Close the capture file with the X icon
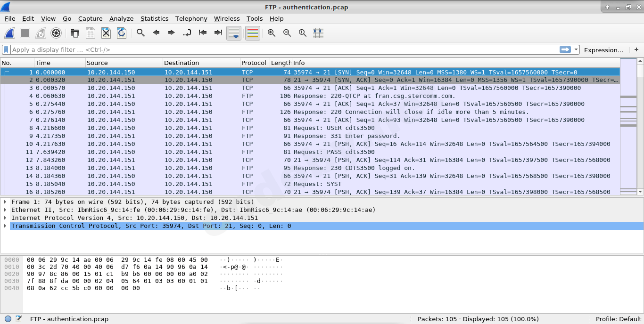The image size is (644, 324). pyautogui.click(x=106, y=33)
